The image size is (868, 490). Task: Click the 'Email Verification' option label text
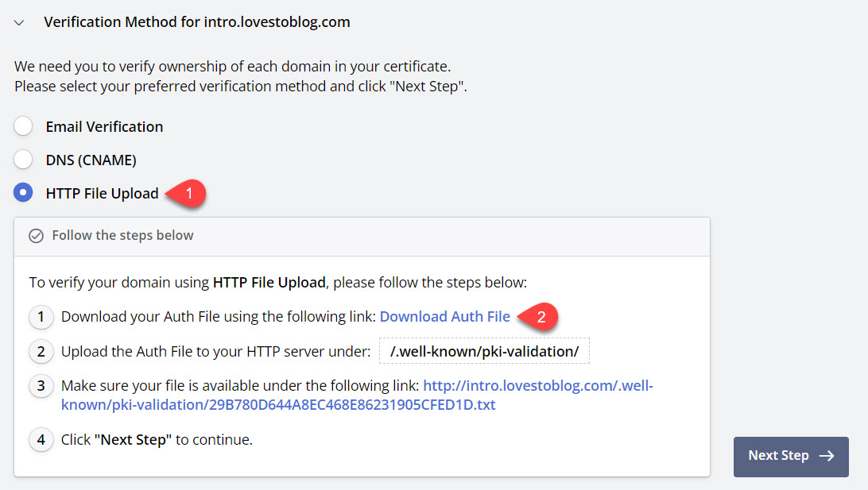point(104,126)
